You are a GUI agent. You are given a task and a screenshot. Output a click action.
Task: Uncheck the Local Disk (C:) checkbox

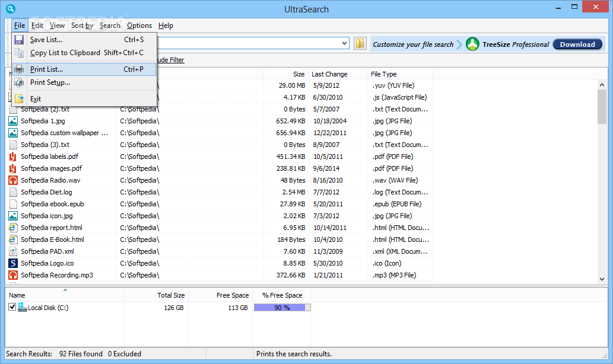(12, 307)
